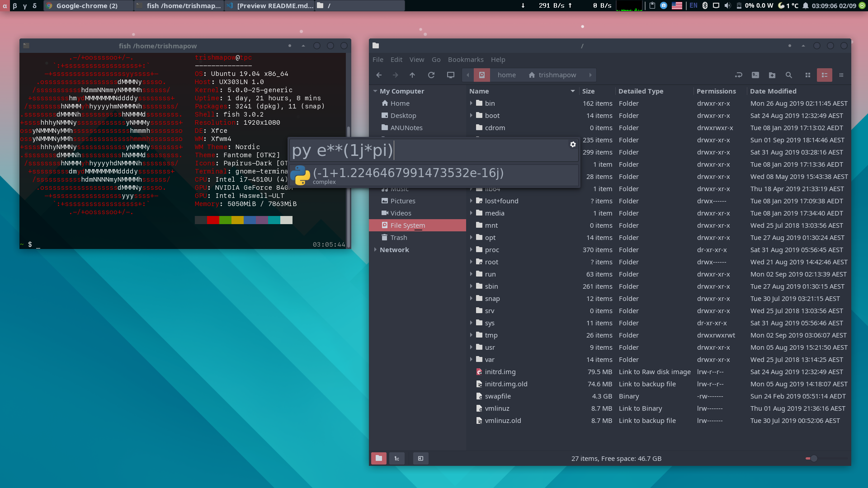Click the Computer icon in the toolbar
The image size is (868, 488).
coord(451,75)
